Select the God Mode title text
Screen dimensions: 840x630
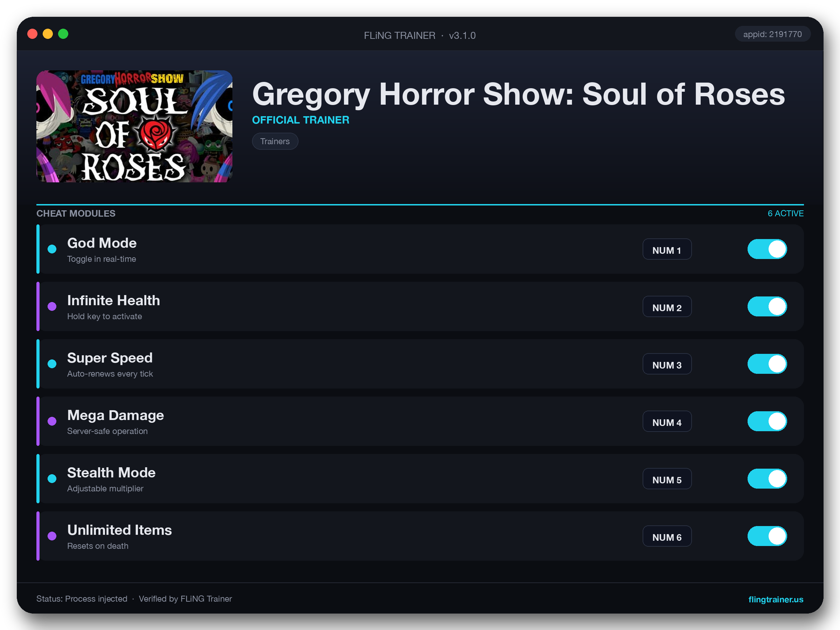[102, 243]
